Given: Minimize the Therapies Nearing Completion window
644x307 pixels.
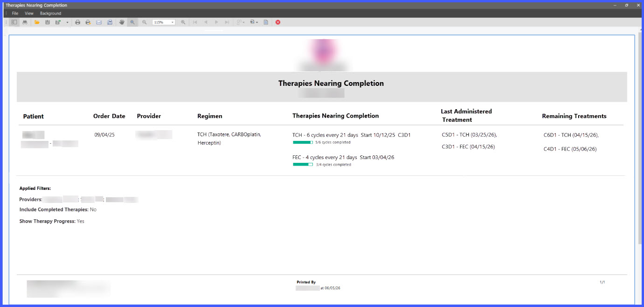Looking at the screenshot, I should coord(615,5).
